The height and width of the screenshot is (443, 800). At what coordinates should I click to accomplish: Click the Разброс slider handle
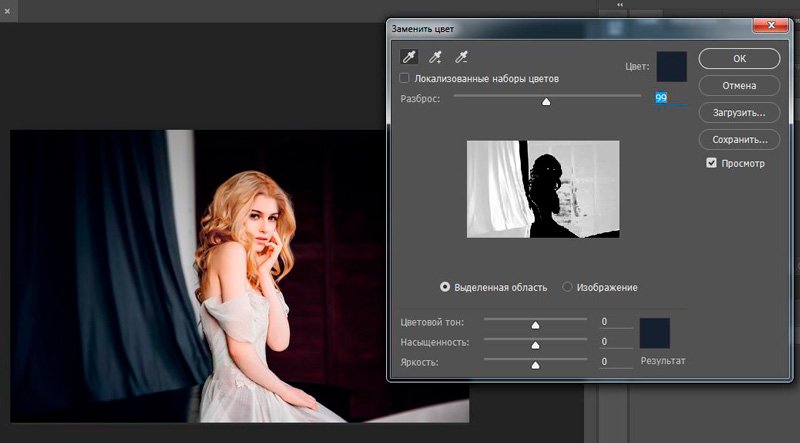(546, 102)
